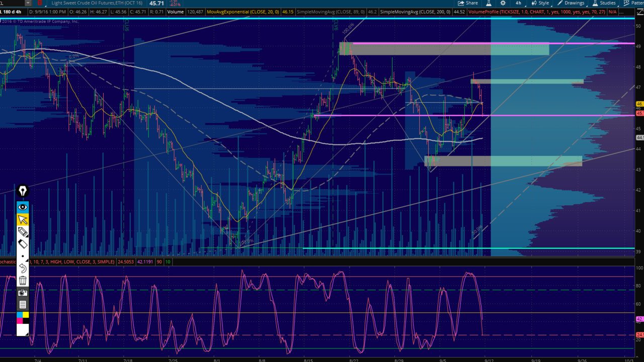The height and width of the screenshot is (362, 644).
Task: Pick the black color swatch
Action: click(26, 321)
